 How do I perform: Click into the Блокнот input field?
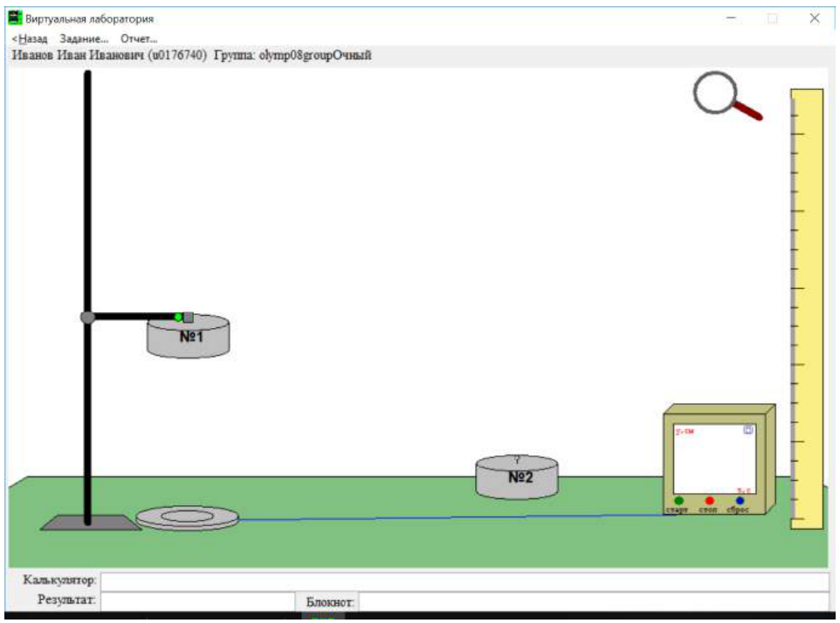tap(594, 601)
